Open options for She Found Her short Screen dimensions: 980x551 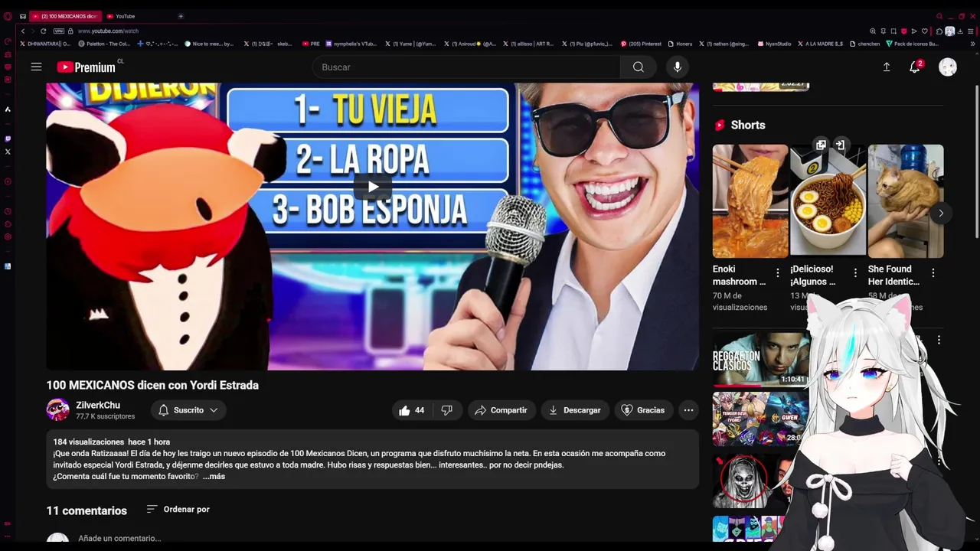click(933, 273)
